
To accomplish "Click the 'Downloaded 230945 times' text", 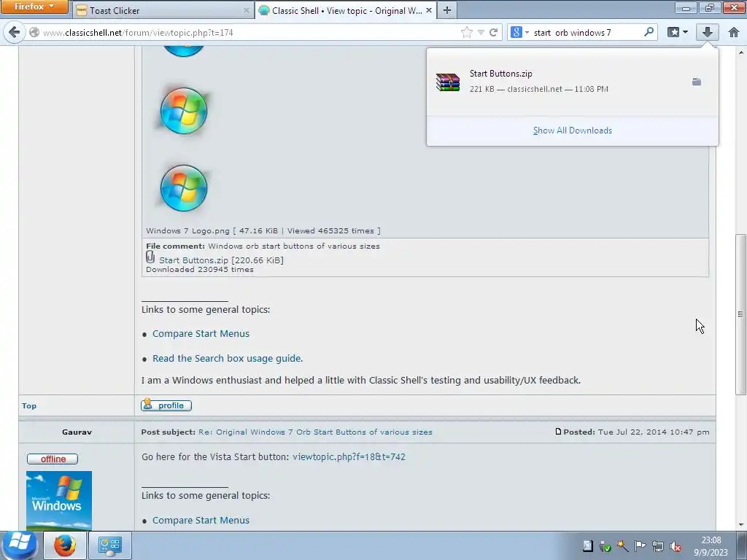I will coord(200,270).
